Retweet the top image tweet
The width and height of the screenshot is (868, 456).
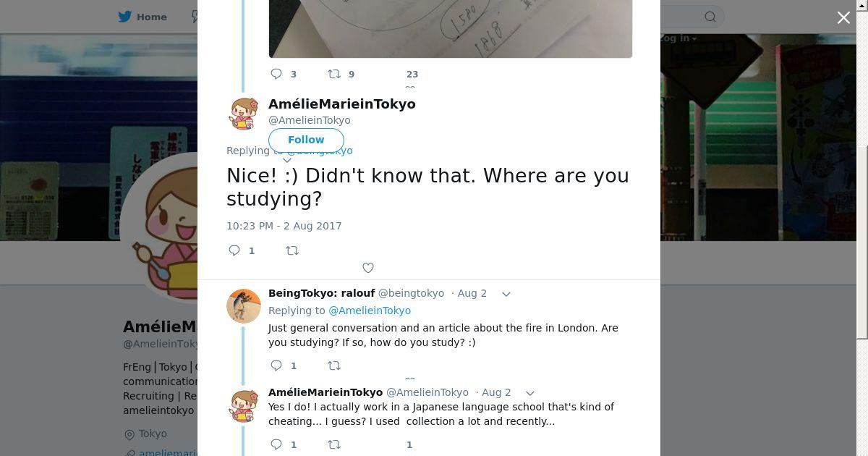coord(334,74)
